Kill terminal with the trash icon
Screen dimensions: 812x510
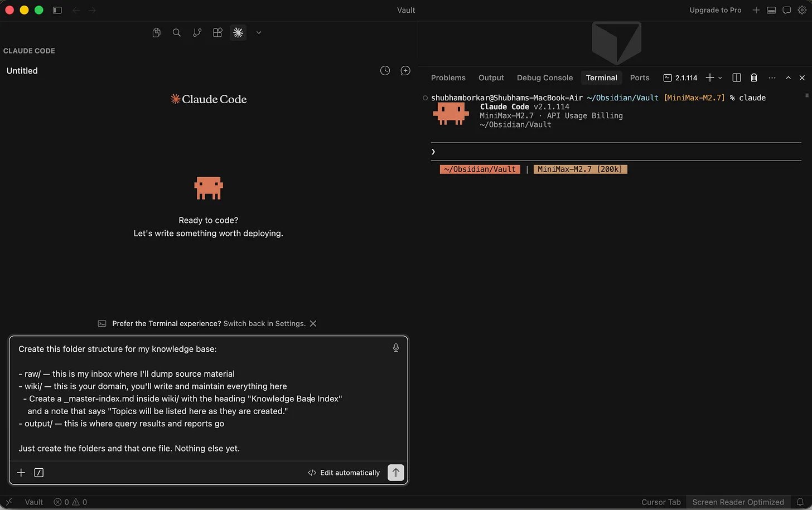pos(754,78)
